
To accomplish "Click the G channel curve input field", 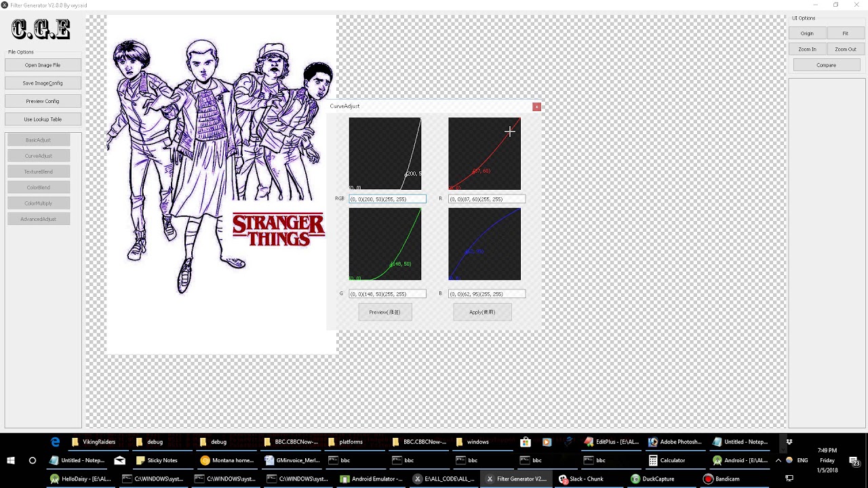I will (387, 294).
